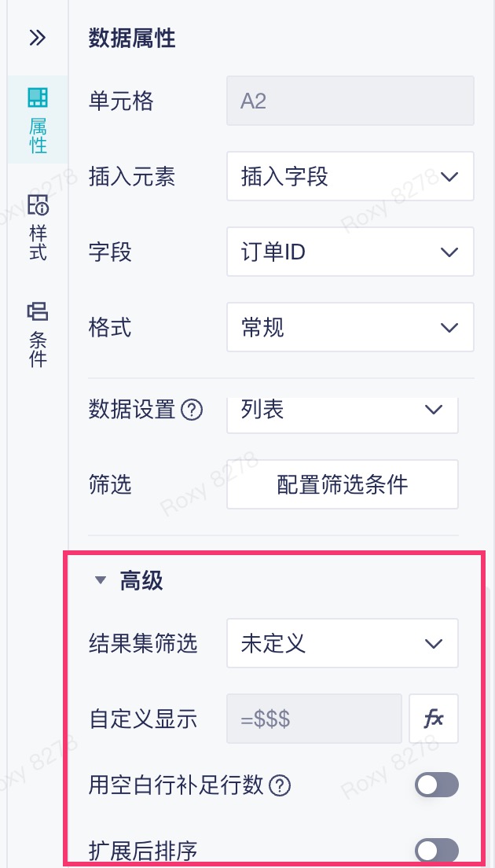Collapse the 高级 section triangle
Screen dimensions: 495x868
[100, 581]
